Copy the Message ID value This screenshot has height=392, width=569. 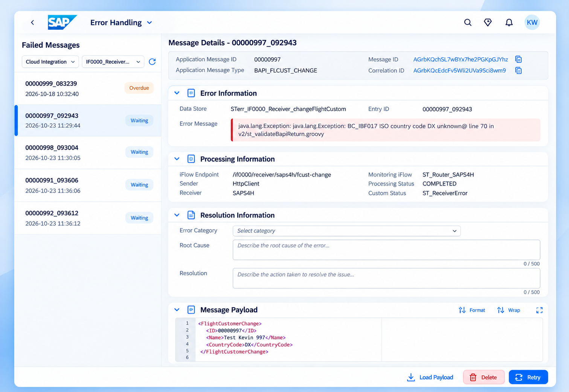click(x=519, y=59)
